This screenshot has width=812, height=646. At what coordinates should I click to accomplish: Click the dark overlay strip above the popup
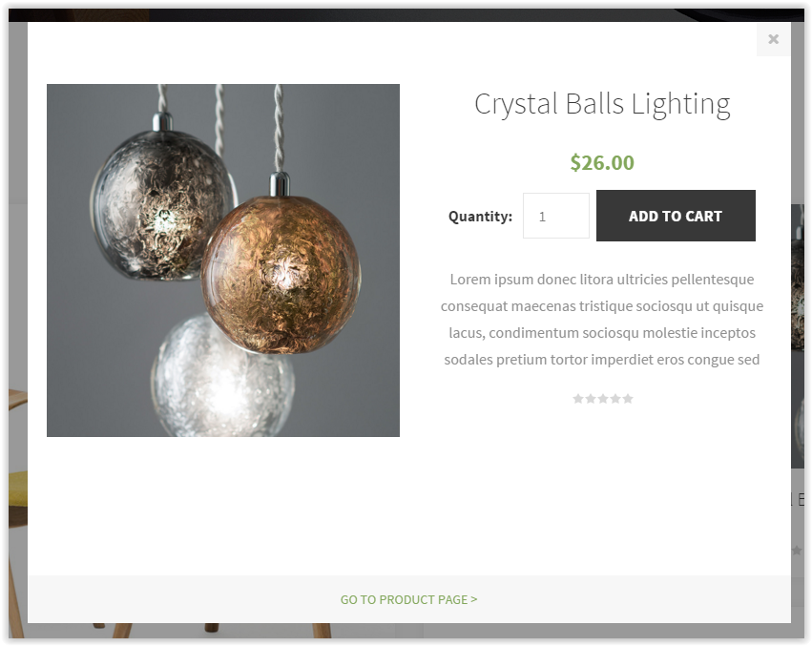406,14
